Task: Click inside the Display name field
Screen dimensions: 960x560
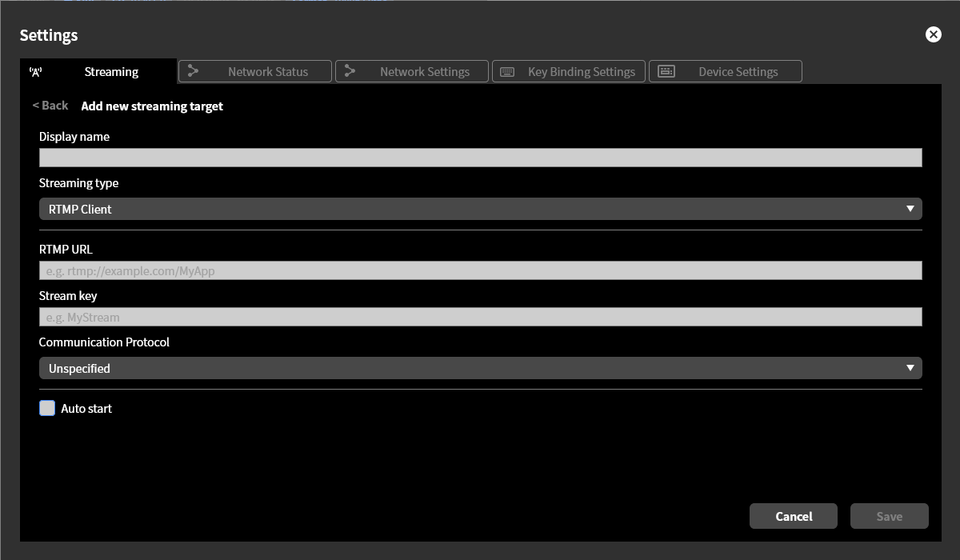Action: (480, 157)
